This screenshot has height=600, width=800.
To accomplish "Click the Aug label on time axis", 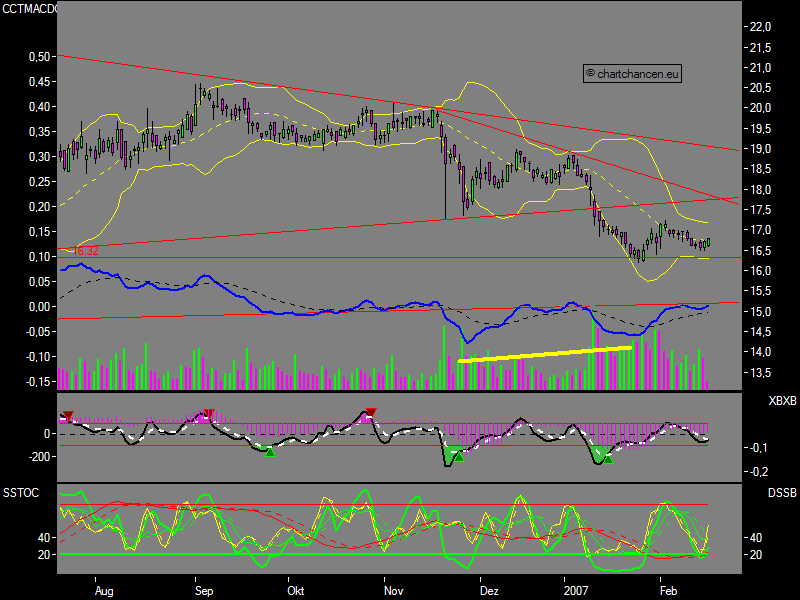I will 103,591.
